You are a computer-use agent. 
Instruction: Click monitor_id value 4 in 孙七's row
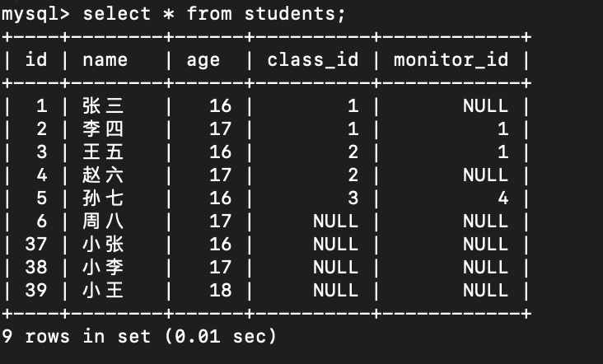[x=502, y=198]
